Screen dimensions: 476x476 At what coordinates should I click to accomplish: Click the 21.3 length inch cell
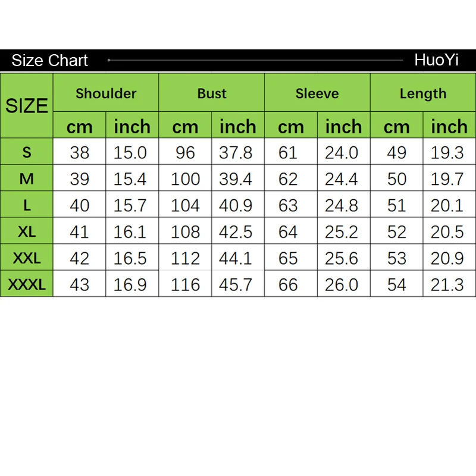pyautogui.click(x=447, y=284)
